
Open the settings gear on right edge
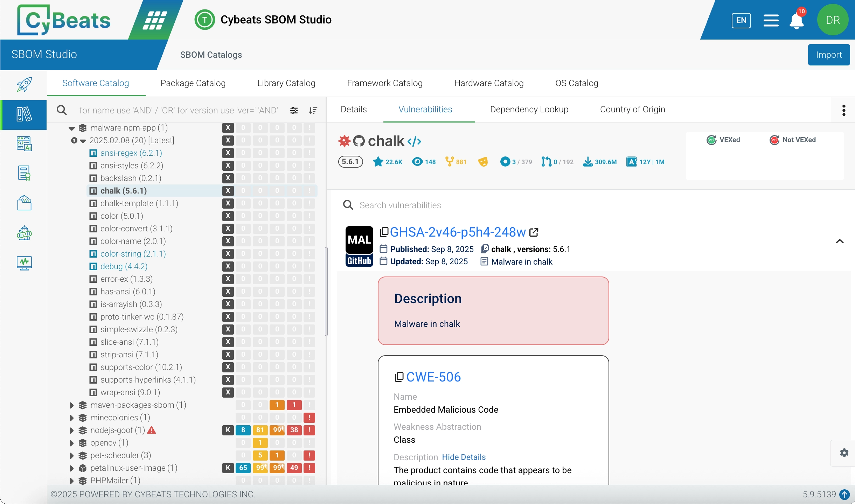[x=844, y=453]
